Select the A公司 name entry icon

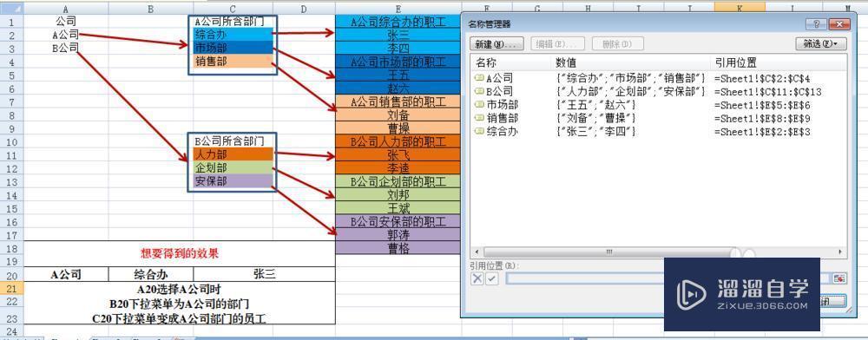479,78
